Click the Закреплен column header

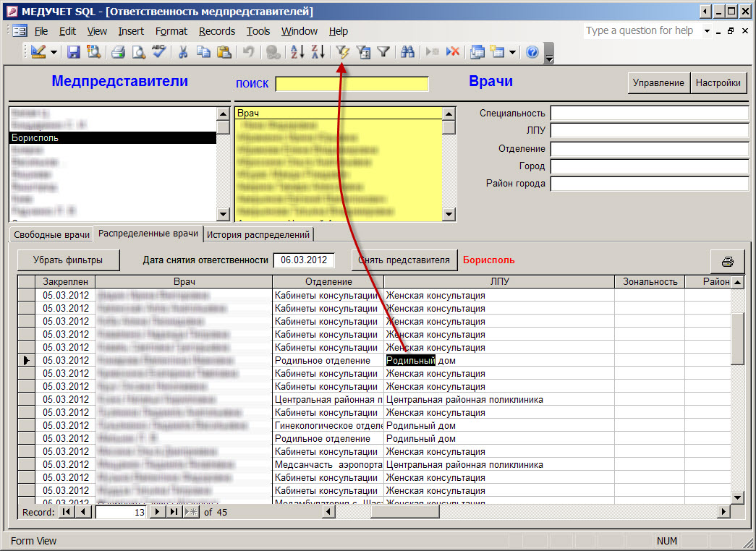point(65,281)
